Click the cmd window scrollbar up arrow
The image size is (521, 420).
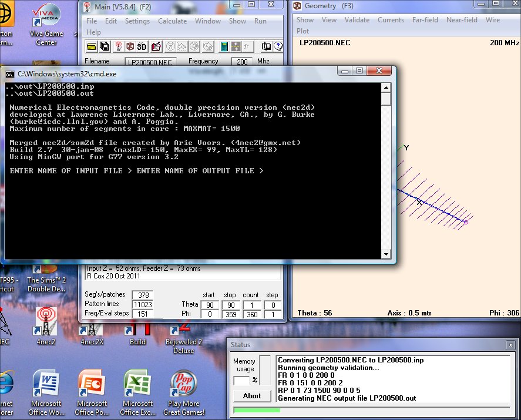tap(386, 87)
